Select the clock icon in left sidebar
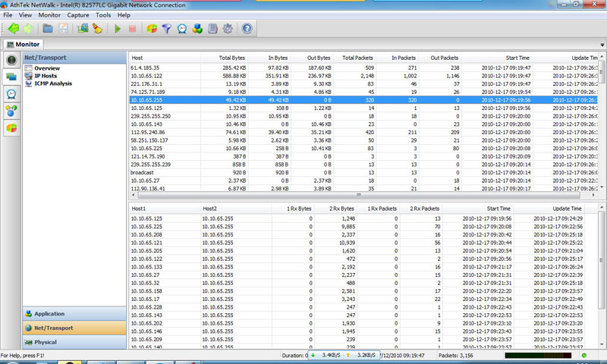The image size is (607, 364). click(11, 93)
